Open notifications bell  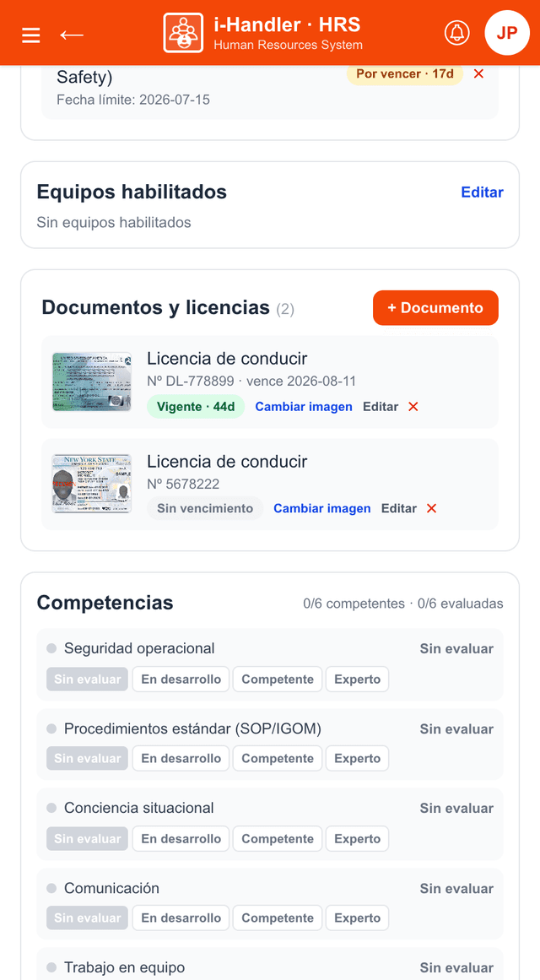(x=456, y=33)
